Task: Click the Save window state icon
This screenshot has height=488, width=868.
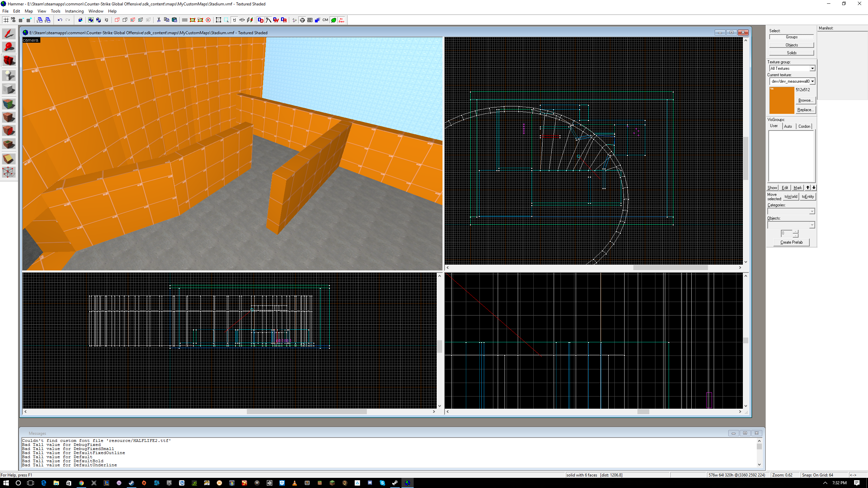Action: click(x=47, y=20)
